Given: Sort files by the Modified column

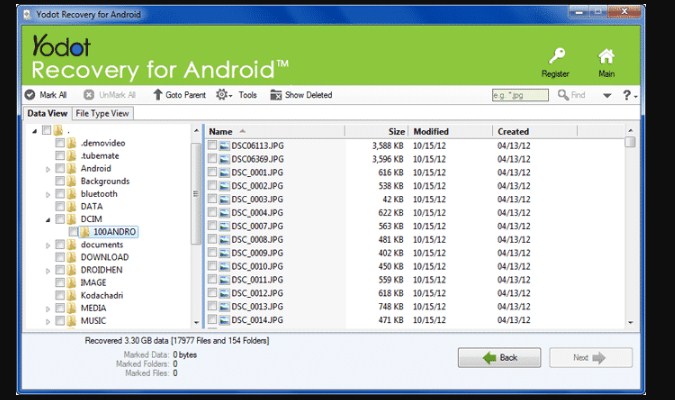Looking at the screenshot, I should click(450, 131).
